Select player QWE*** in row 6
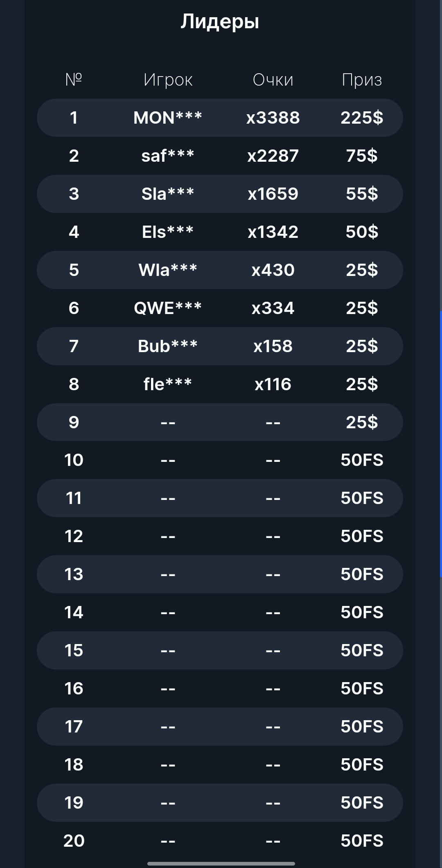The image size is (442, 868). coord(168,308)
